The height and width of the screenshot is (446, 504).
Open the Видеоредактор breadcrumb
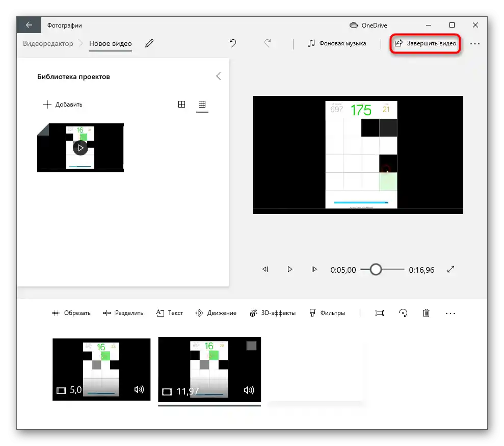pyautogui.click(x=48, y=43)
